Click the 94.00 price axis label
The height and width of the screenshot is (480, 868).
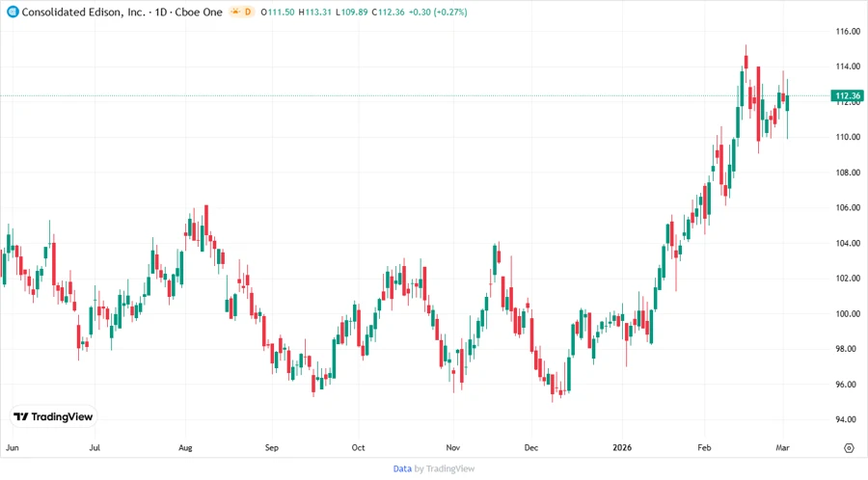(x=848, y=419)
